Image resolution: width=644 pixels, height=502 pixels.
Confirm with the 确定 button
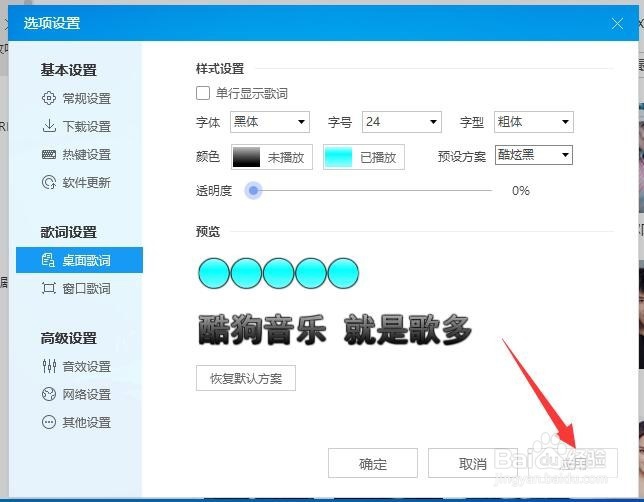(373, 463)
